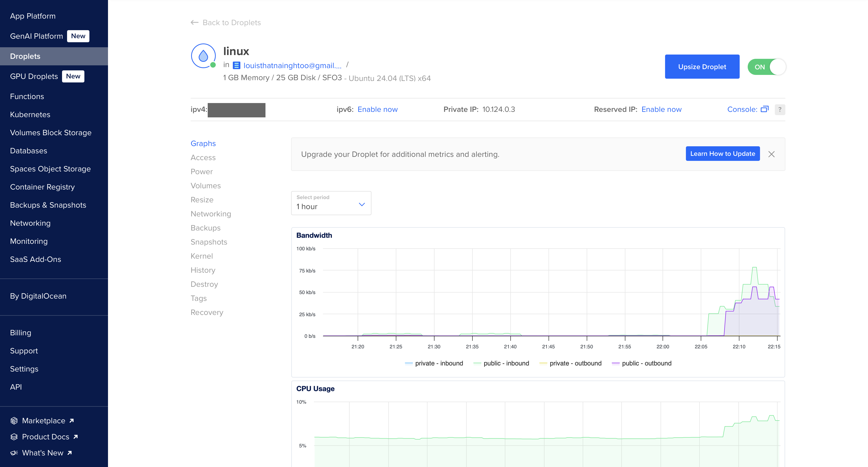Viewport: 868px width, 467px height.
Task: Enable Reserved IP with Enable now link
Action: click(x=661, y=109)
